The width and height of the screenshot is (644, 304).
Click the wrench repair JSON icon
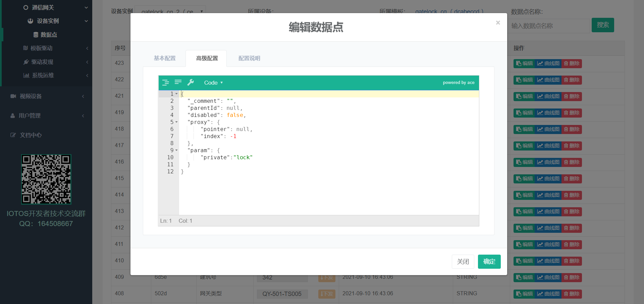click(x=191, y=83)
